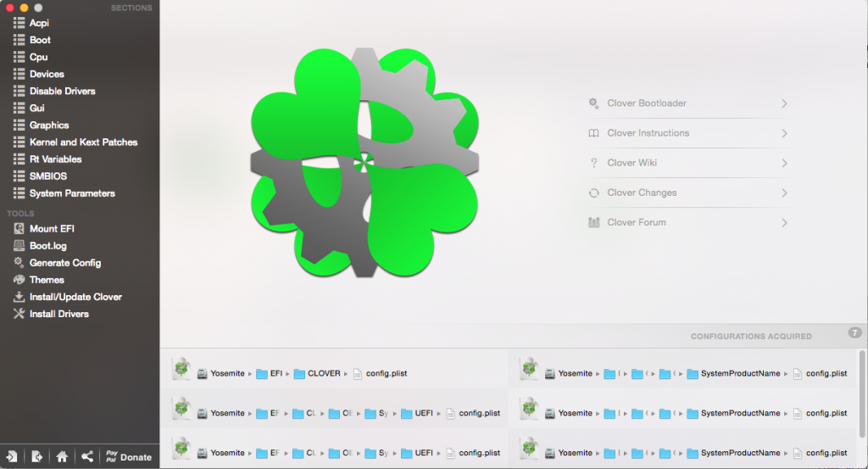
Task: Open Install/Update Clover tool
Action: [x=75, y=297]
